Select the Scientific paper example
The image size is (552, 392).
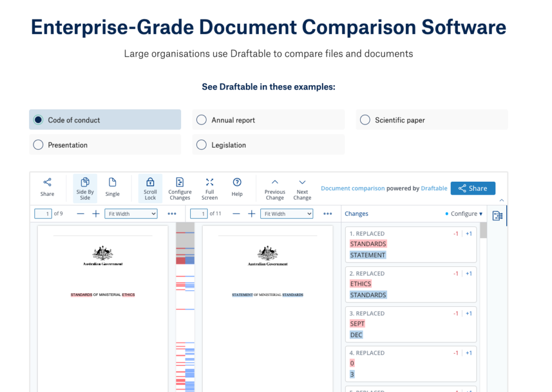(432, 120)
